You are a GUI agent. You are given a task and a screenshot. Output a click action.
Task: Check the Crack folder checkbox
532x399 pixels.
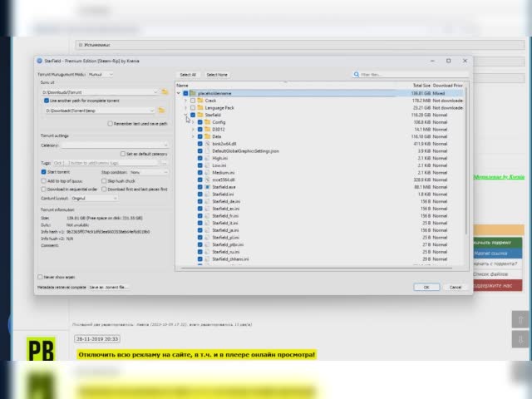(x=193, y=101)
